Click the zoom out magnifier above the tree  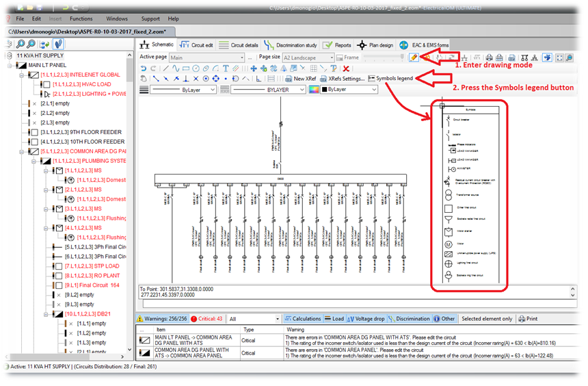pyautogui.click(x=31, y=44)
